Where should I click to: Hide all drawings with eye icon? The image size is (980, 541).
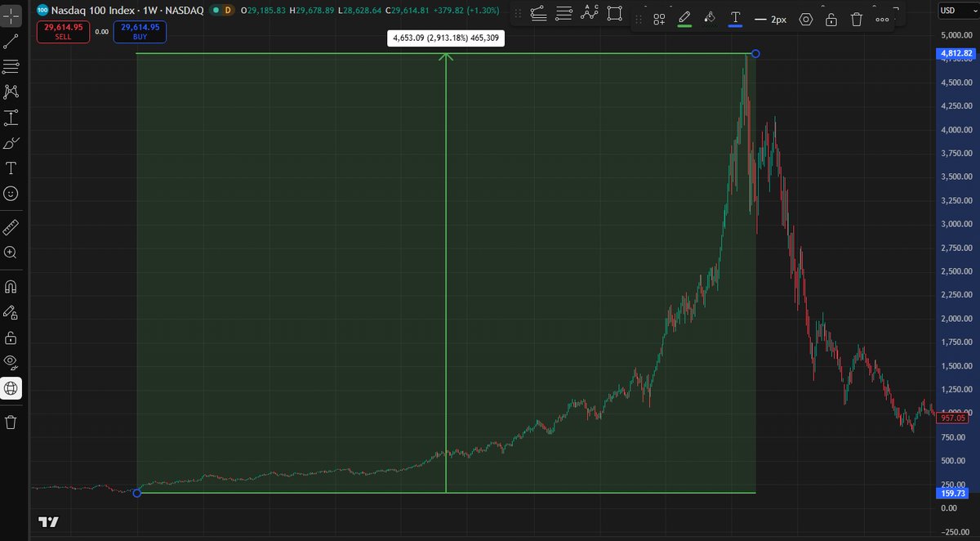11,363
